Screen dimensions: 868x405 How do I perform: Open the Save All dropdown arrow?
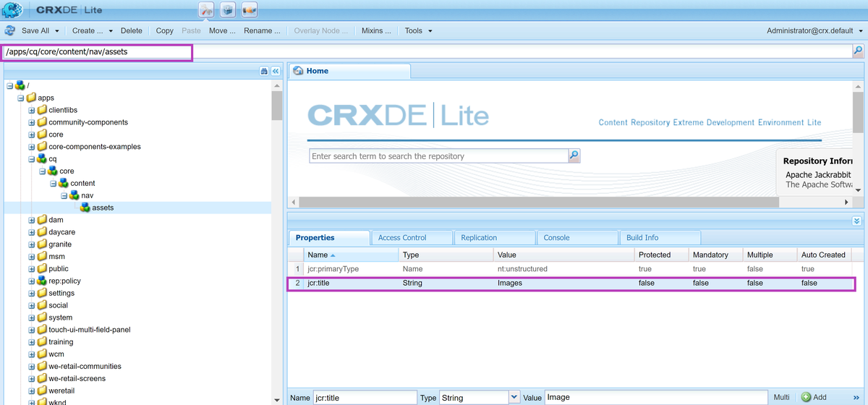(56, 31)
